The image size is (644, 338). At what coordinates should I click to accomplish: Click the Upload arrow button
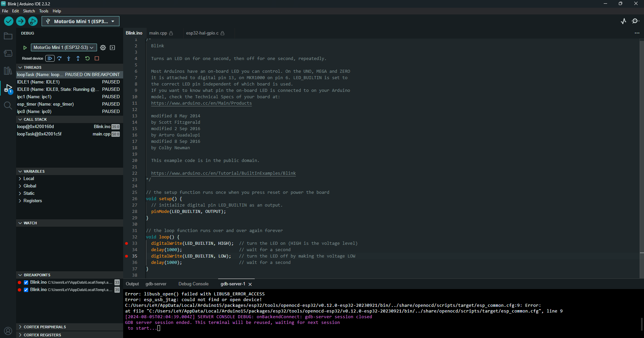click(21, 21)
